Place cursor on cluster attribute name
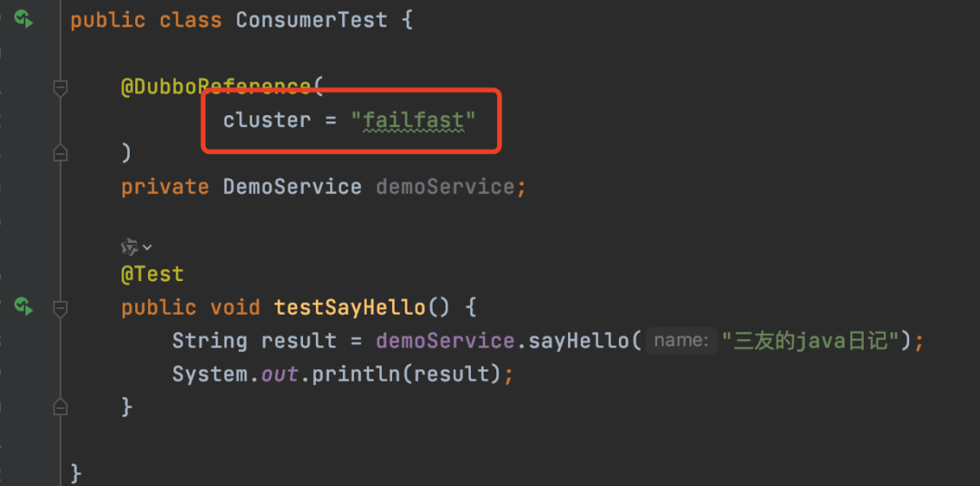This screenshot has height=486, width=980. [267, 120]
